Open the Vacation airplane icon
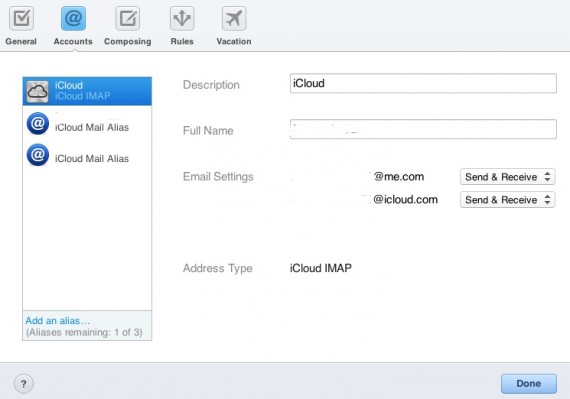The image size is (570, 399). (x=234, y=18)
